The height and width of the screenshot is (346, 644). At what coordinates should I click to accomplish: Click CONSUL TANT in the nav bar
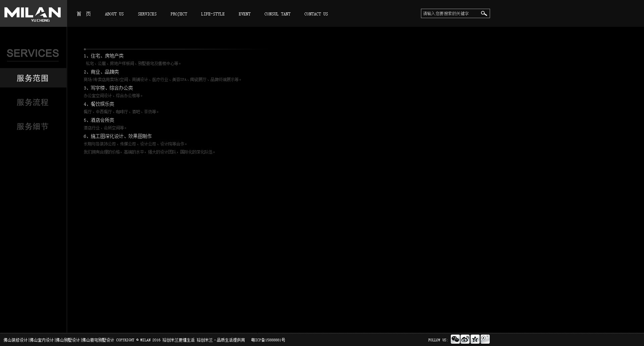click(x=277, y=14)
